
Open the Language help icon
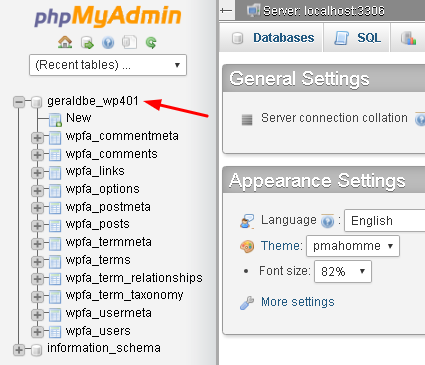327,221
